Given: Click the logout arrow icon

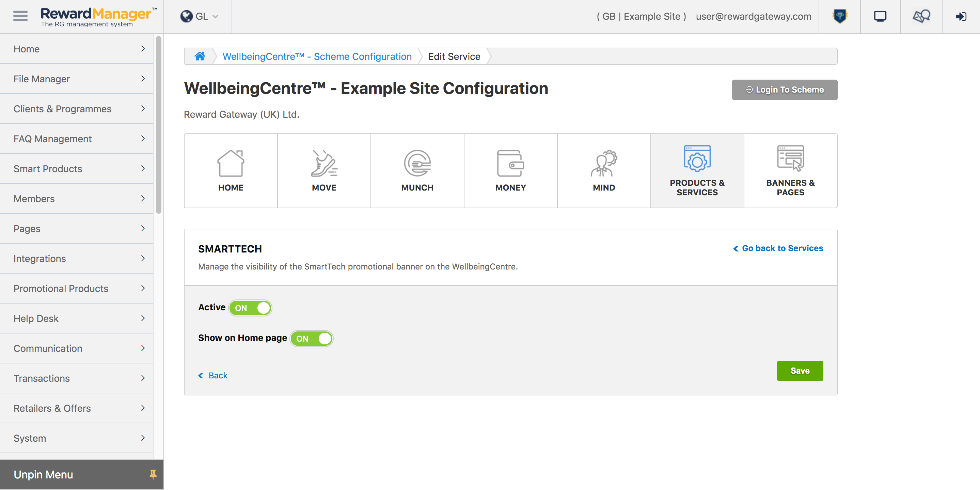Looking at the screenshot, I should [x=961, y=16].
